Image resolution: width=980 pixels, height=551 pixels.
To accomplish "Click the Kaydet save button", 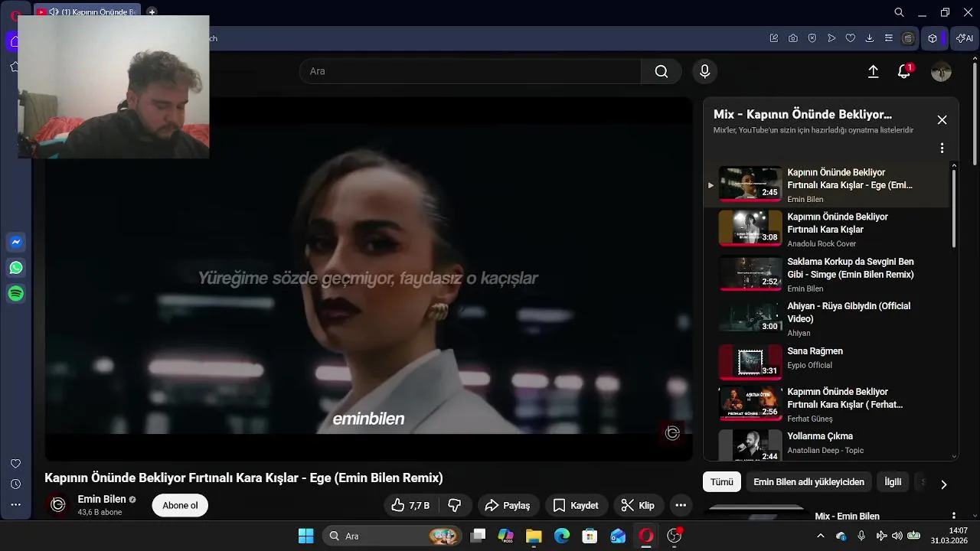I will pyautogui.click(x=576, y=505).
